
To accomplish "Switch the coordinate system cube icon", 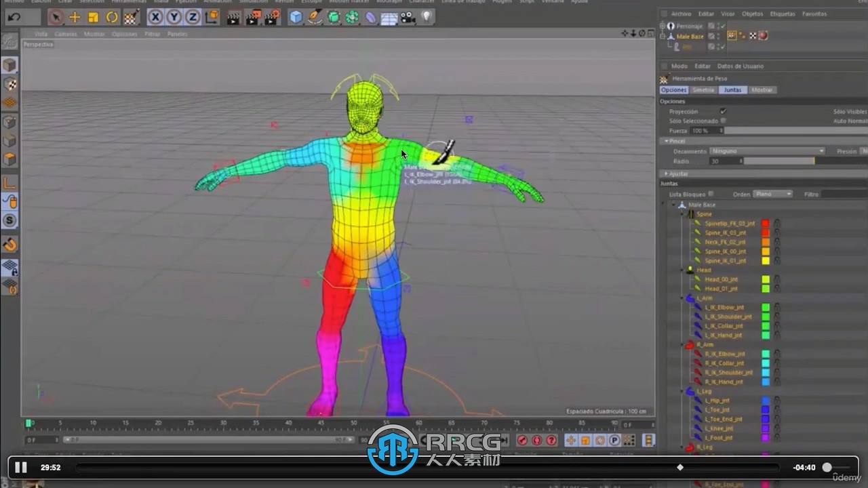I will tap(212, 17).
